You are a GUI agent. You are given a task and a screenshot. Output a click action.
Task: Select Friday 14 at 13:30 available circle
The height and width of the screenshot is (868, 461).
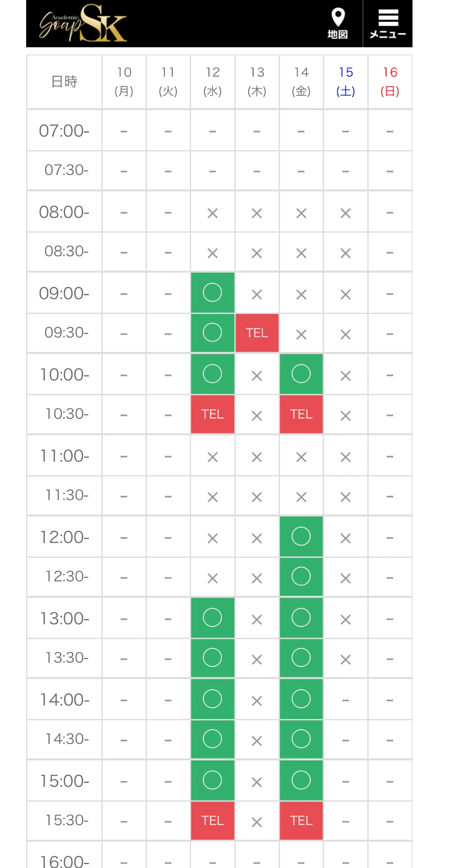pos(301,657)
